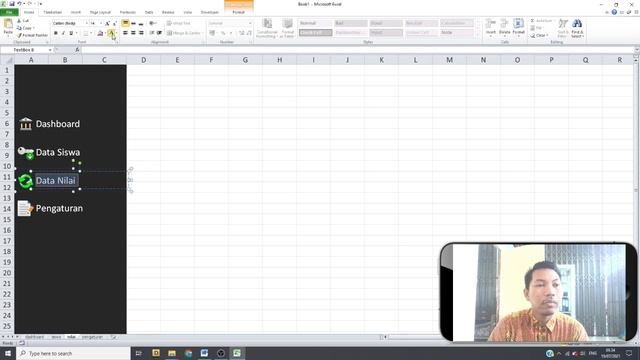Choose the Bad cell style

click(351, 23)
